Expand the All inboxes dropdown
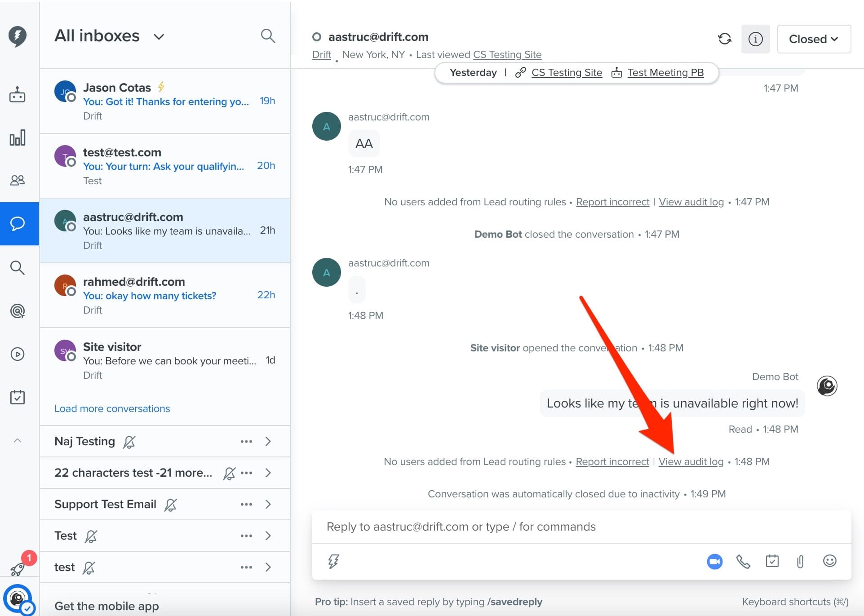 pyautogui.click(x=159, y=36)
